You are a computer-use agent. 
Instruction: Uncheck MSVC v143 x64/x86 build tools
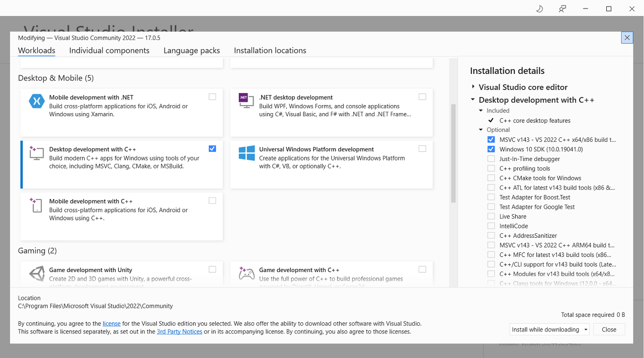[x=491, y=139]
